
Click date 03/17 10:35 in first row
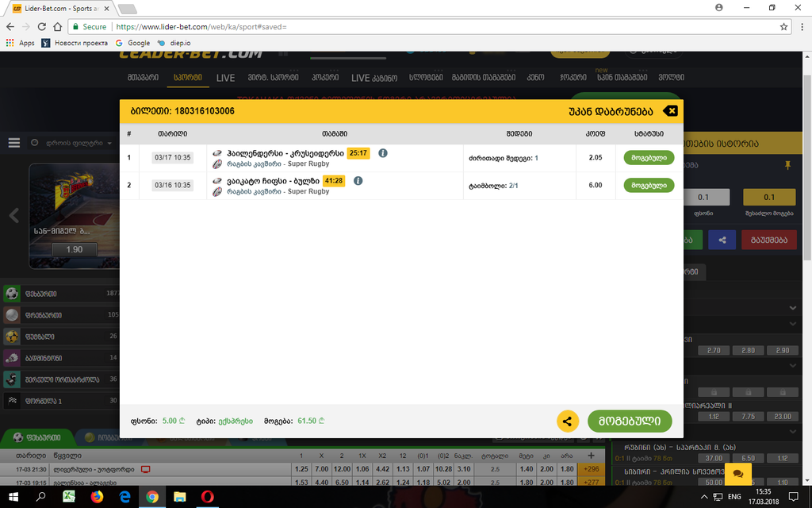tap(172, 157)
